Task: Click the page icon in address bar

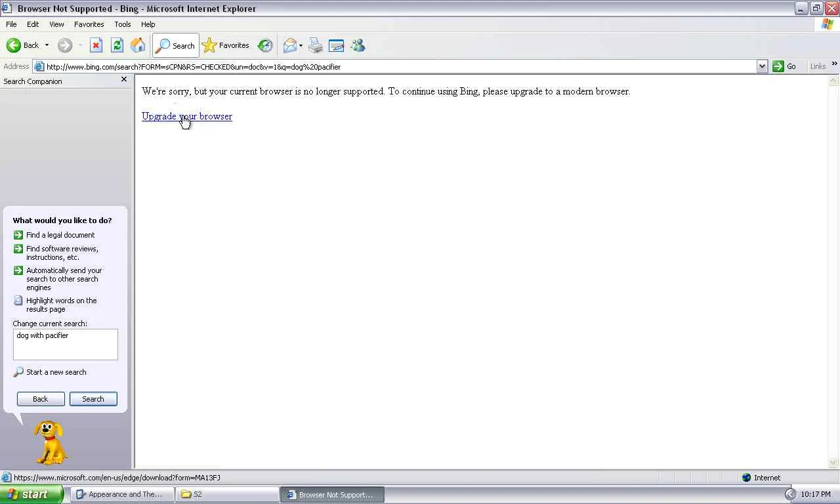Action: point(39,66)
